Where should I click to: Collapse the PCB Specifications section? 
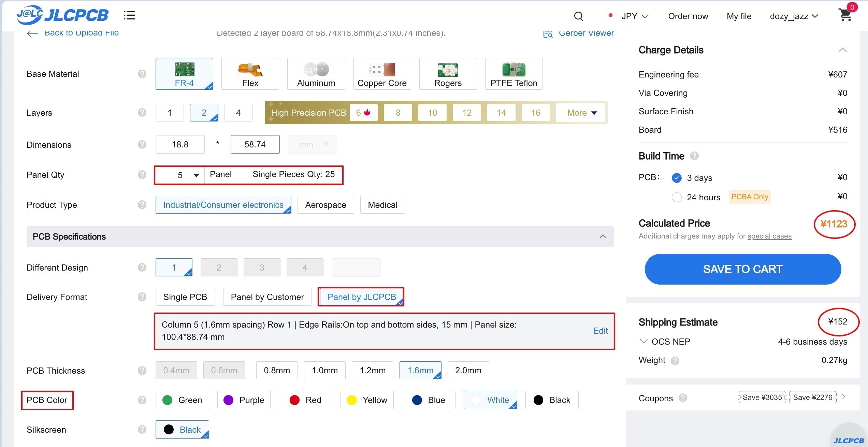(x=603, y=236)
